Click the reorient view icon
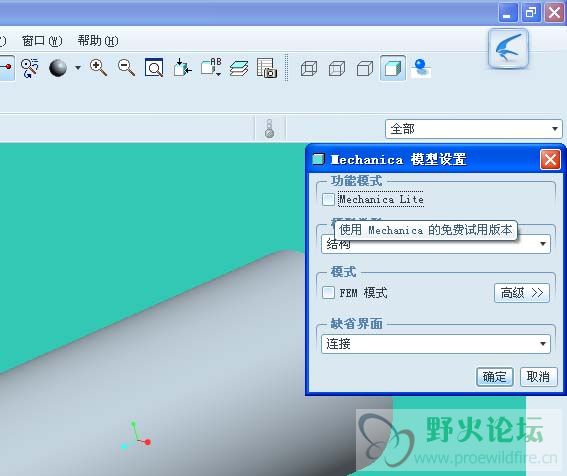Viewport: 567px width, 476px height. pyautogui.click(x=182, y=68)
